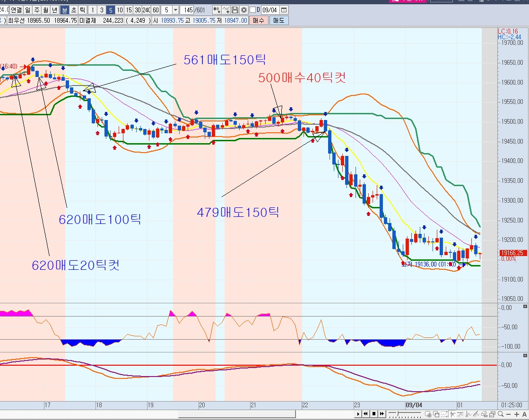Click the plus icon to zoom in the chart
529x420 pixels.
coord(517,414)
